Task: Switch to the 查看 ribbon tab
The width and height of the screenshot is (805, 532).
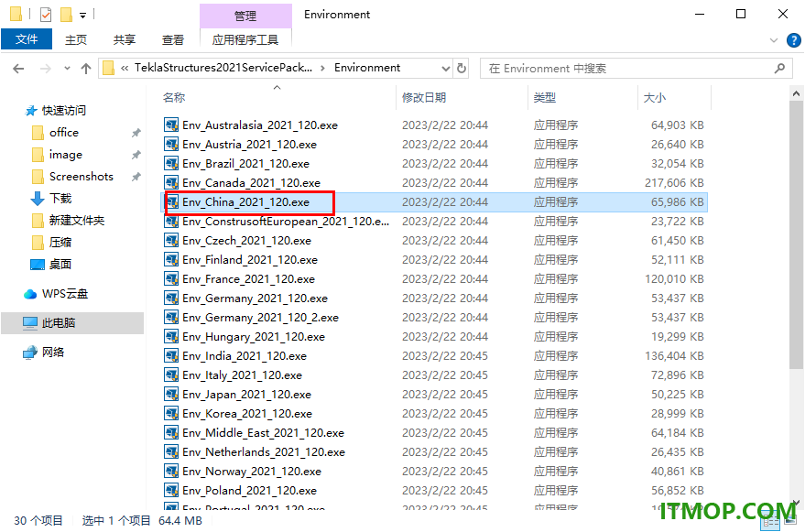Action: 173,39
